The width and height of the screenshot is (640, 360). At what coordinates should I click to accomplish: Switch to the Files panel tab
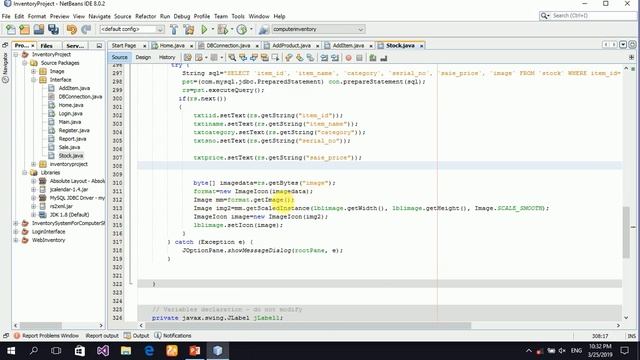[x=46, y=46]
